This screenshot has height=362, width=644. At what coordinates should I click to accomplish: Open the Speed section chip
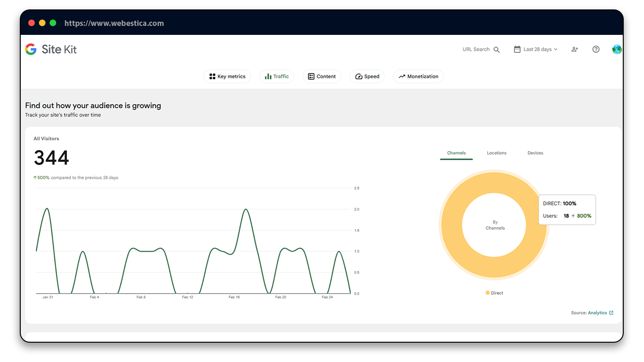[x=367, y=76]
